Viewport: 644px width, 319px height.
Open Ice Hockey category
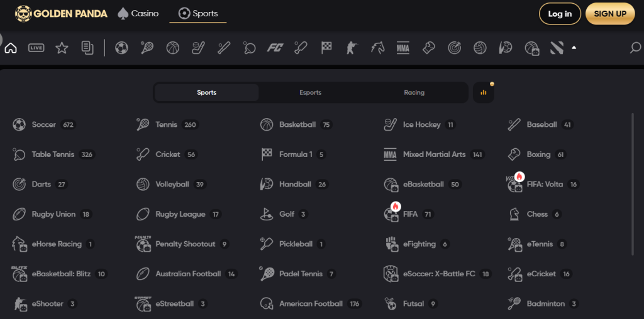pyautogui.click(x=419, y=124)
